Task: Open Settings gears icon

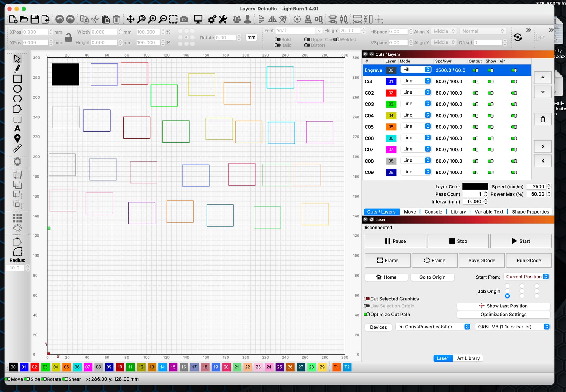Action: pyautogui.click(x=212, y=19)
